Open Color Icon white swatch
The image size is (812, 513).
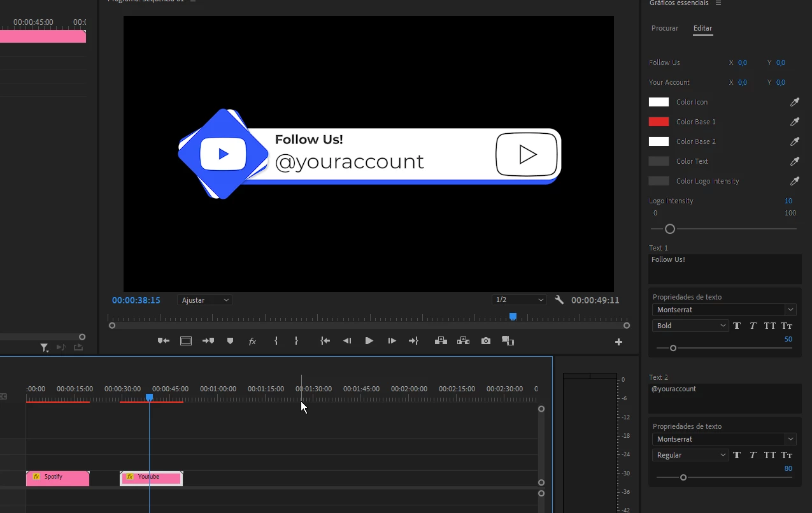[659, 102]
